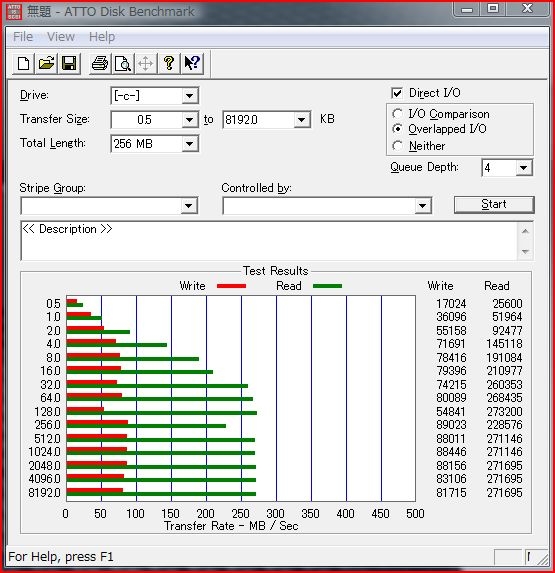Click the read value 228576

(x=504, y=425)
